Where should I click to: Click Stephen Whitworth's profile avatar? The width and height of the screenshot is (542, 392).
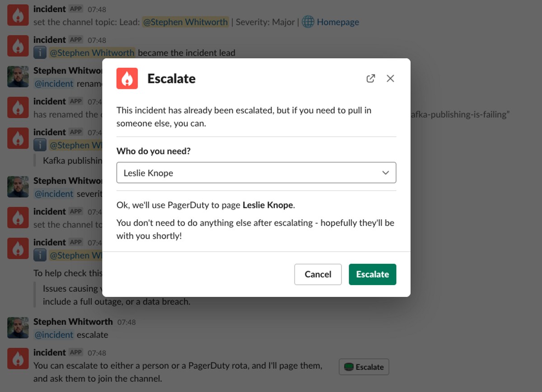(x=17, y=327)
